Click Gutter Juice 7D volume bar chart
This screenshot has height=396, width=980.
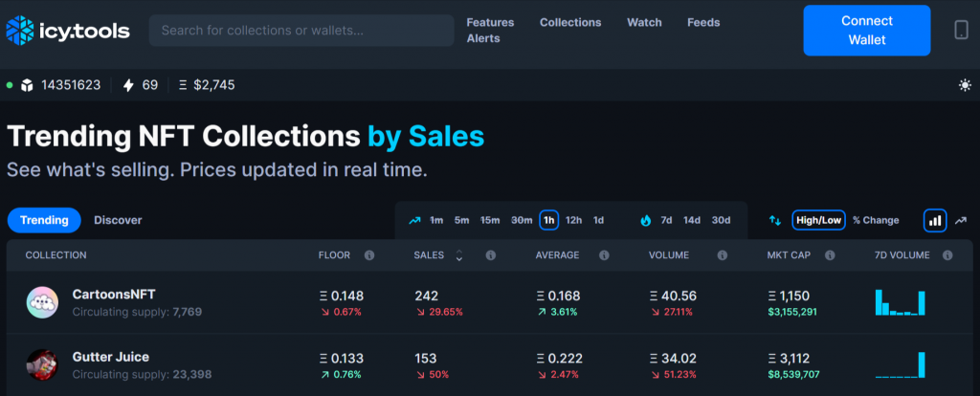(x=900, y=364)
